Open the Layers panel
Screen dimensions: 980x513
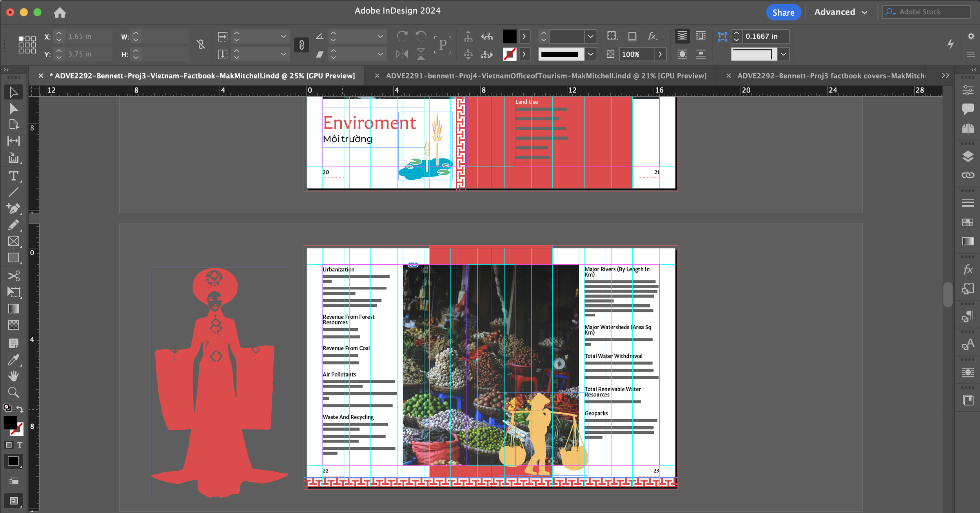click(967, 156)
